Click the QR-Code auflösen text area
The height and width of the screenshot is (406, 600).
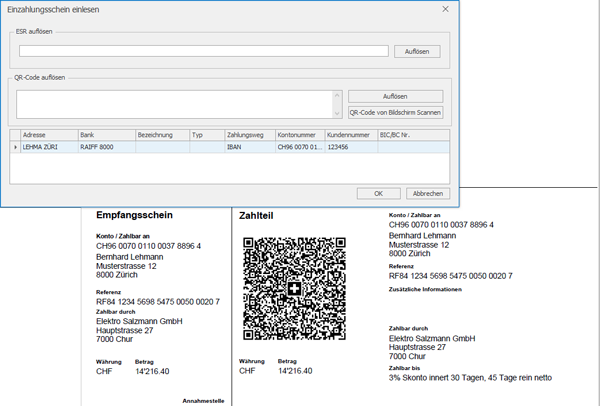coord(175,104)
